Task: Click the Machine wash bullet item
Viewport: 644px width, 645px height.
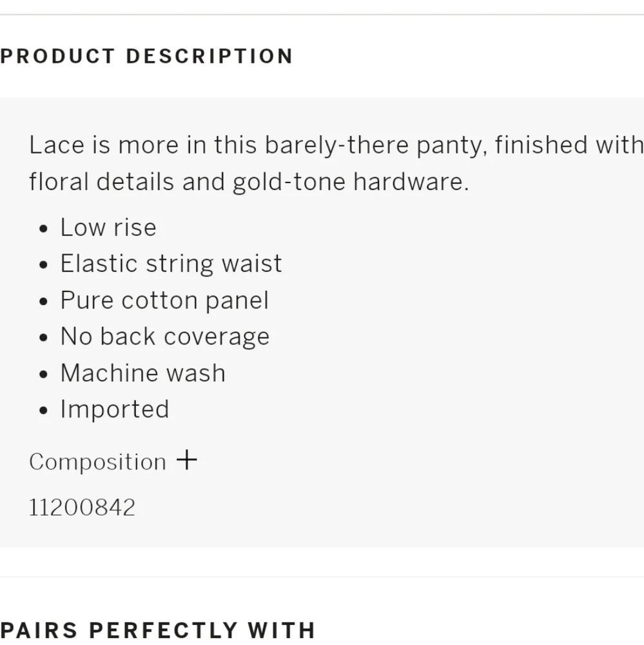Action: 142,373
